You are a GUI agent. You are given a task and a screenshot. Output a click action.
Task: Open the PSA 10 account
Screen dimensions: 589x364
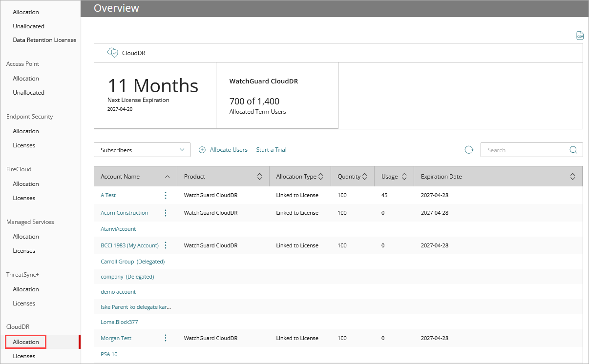(x=109, y=354)
